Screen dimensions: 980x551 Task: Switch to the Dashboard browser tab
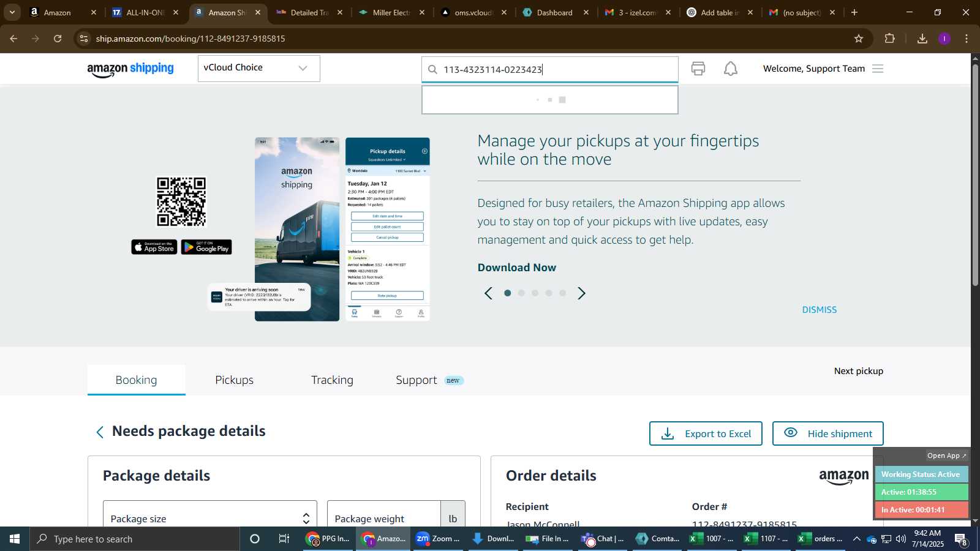[555, 12]
